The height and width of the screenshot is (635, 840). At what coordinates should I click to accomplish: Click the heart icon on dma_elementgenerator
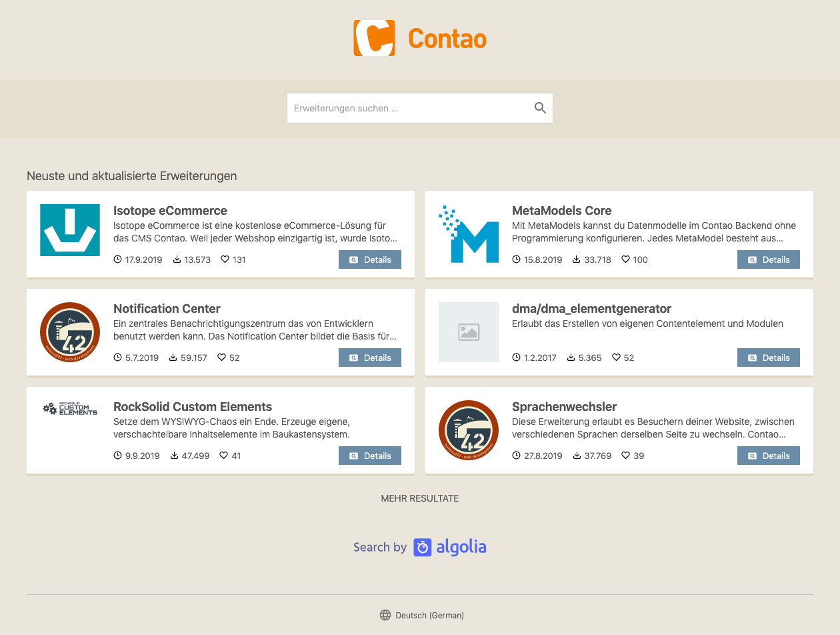pyautogui.click(x=616, y=358)
